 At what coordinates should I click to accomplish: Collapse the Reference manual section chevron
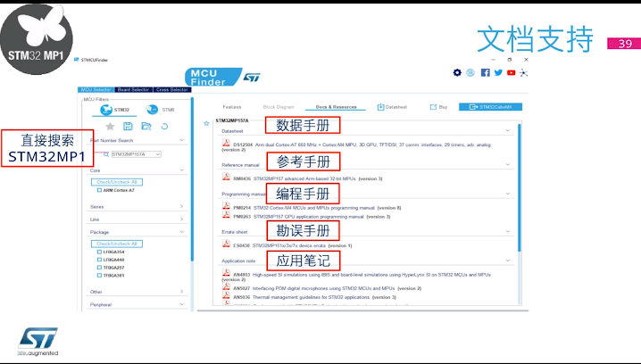pyautogui.click(x=508, y=165)
